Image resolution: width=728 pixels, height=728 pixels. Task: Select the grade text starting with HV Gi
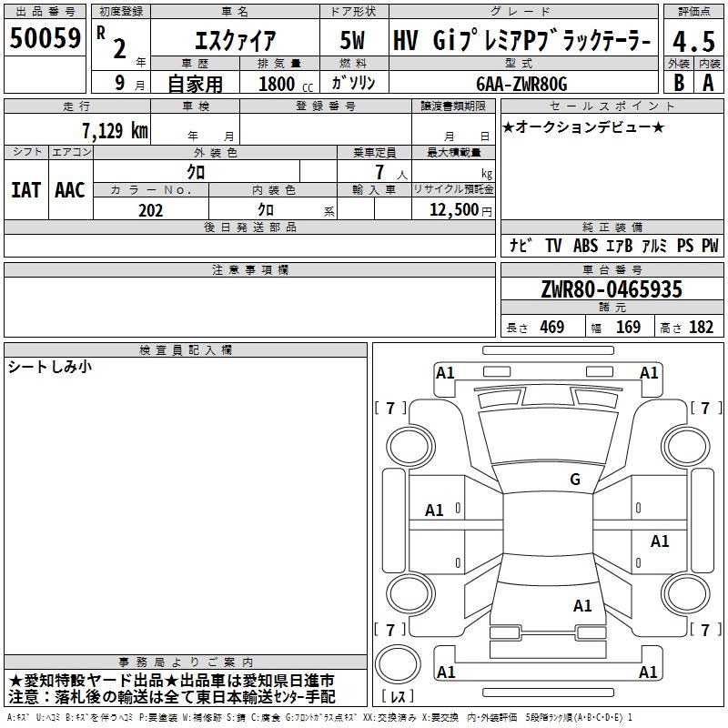pyautogui.click(x=521, y=40)
